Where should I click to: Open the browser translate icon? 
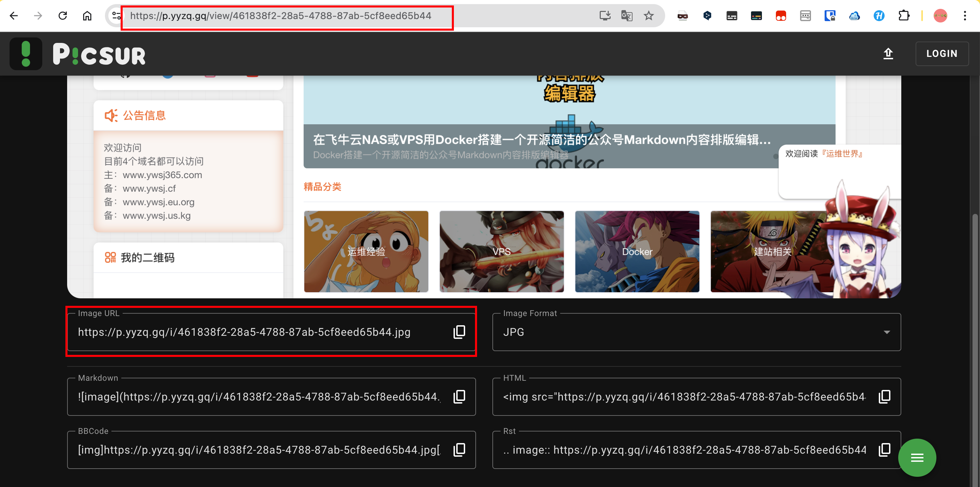click(x=627, y=16)
